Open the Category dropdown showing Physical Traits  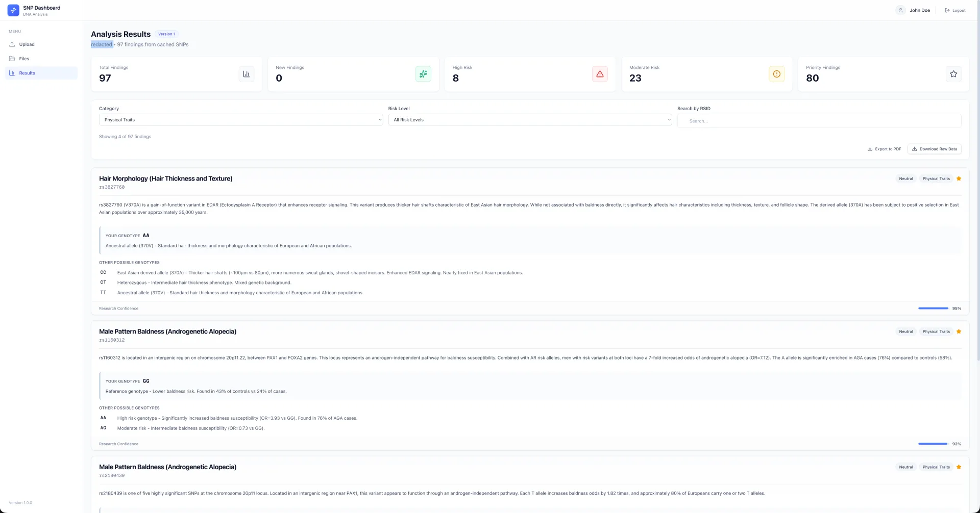point(240,120)
